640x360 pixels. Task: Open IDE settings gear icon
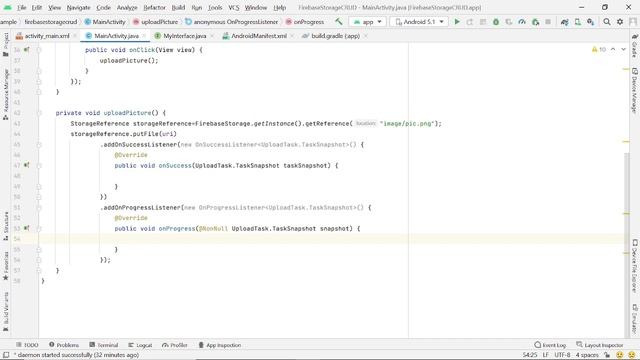[x=620, y=22]
